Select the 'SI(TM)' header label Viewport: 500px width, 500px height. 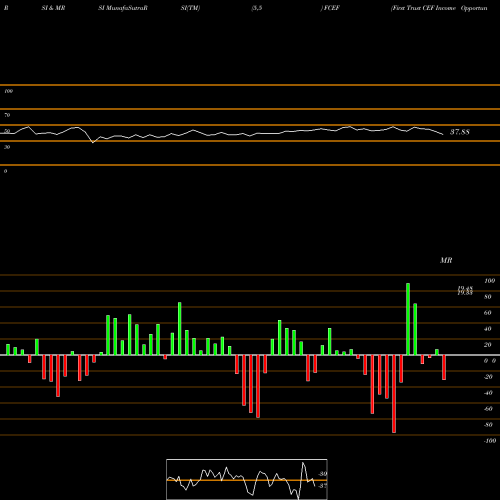[190, 8]
